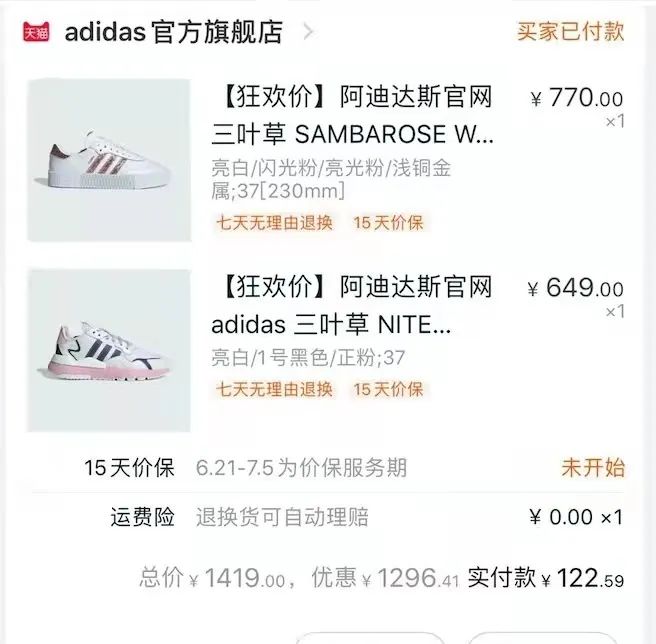Open SAMBAROSE product title
Viewport: 656px width, 644px height.
tap(352, 115)
